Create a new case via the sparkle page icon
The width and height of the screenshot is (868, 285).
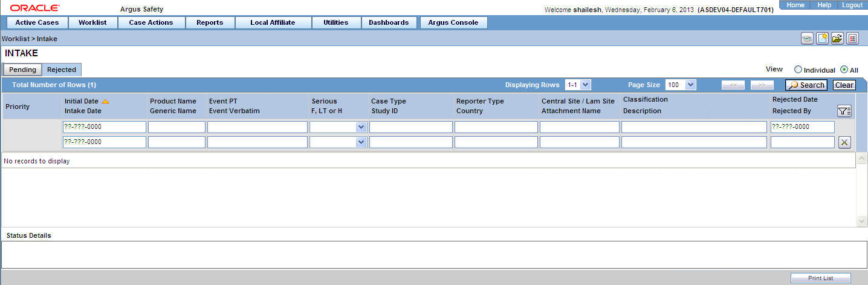click(x=822, y=39)
